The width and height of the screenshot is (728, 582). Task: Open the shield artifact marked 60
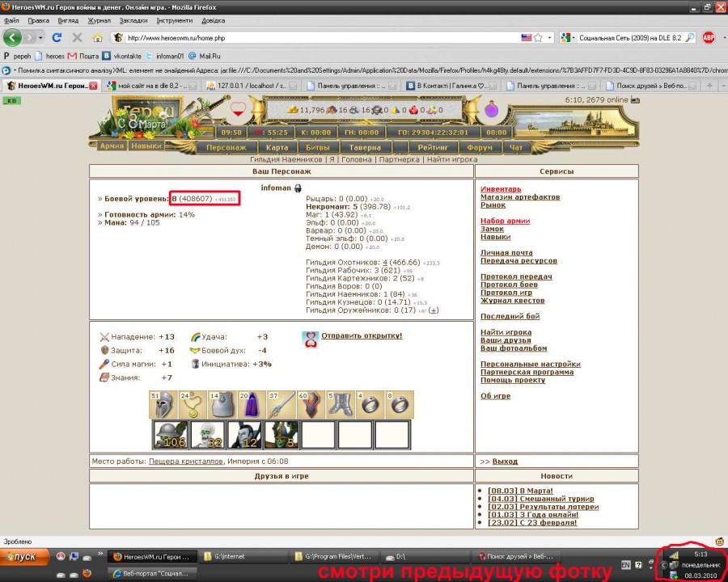[311, 405]
